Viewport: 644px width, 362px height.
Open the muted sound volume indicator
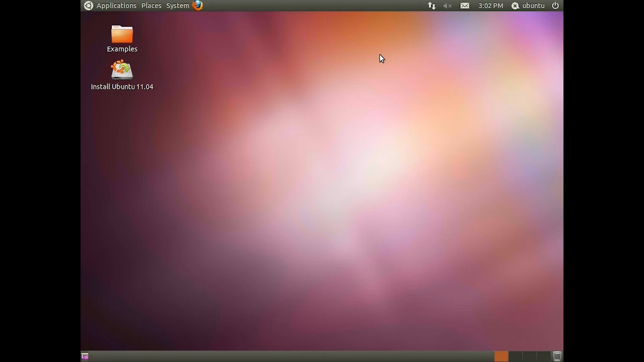point(447,6)
